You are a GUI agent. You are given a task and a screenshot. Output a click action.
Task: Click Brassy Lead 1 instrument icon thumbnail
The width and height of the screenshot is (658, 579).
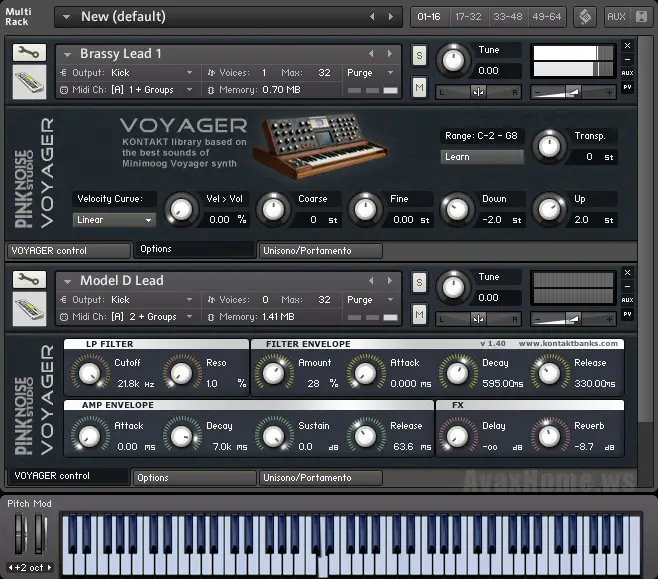tap(29, 82)
